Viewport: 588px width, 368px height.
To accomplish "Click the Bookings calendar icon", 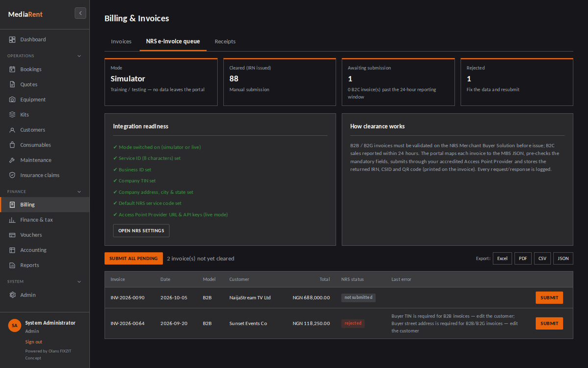I will [12, 69].
